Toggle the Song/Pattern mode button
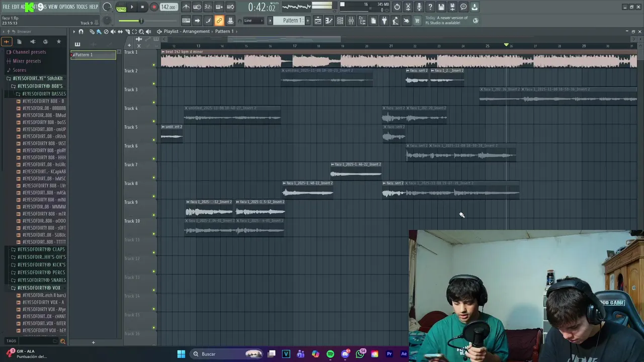 point(121,7)
